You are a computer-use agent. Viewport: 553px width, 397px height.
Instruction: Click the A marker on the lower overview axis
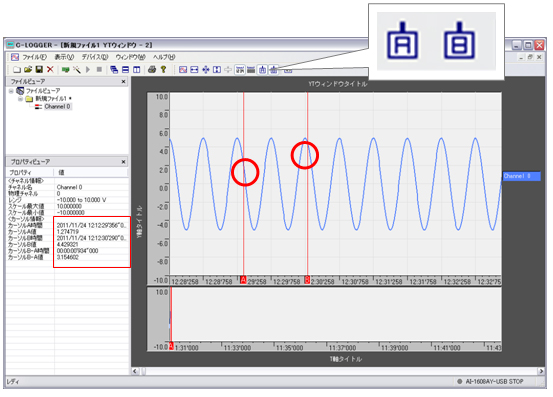click(171, 346)
